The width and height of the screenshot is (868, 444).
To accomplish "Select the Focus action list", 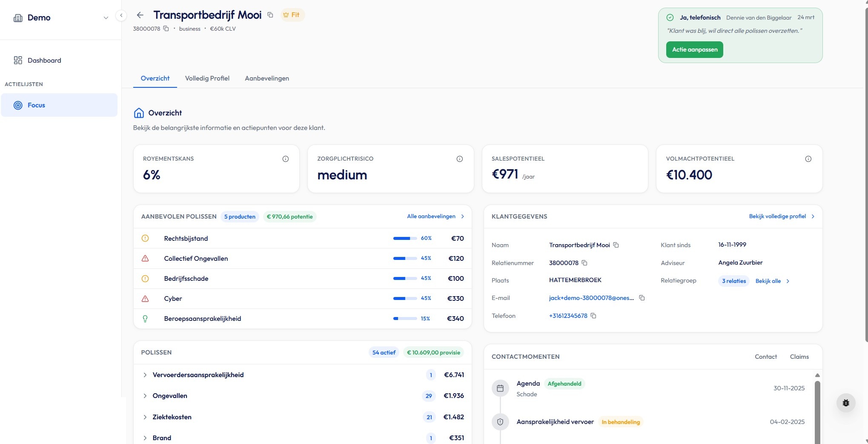I will (36, 105).
